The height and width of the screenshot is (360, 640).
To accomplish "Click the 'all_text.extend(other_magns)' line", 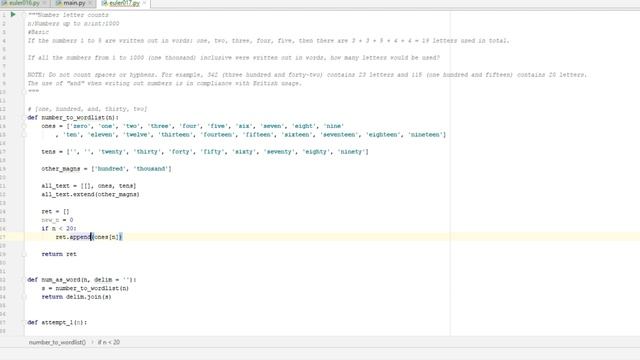I will [90, 194].
